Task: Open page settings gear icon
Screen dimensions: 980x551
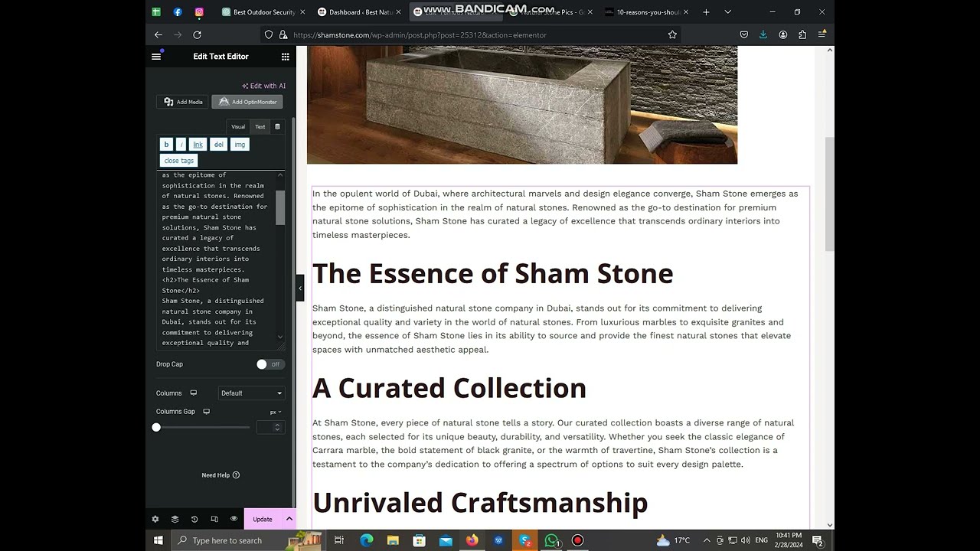Action: pos(155,519)
